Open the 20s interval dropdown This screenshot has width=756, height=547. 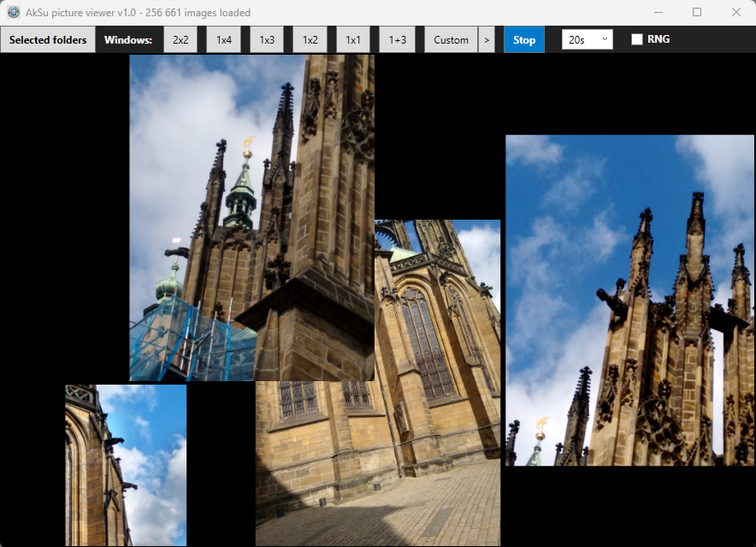pos(588,39)
